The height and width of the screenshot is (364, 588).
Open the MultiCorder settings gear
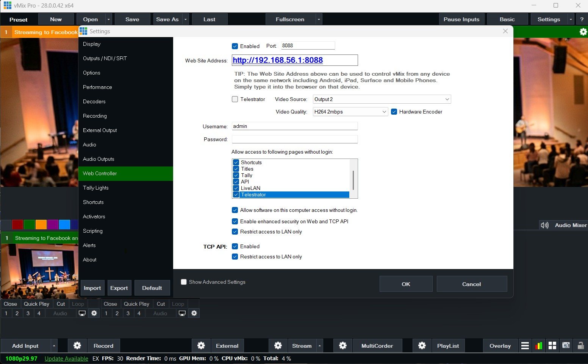pos(343,345)
